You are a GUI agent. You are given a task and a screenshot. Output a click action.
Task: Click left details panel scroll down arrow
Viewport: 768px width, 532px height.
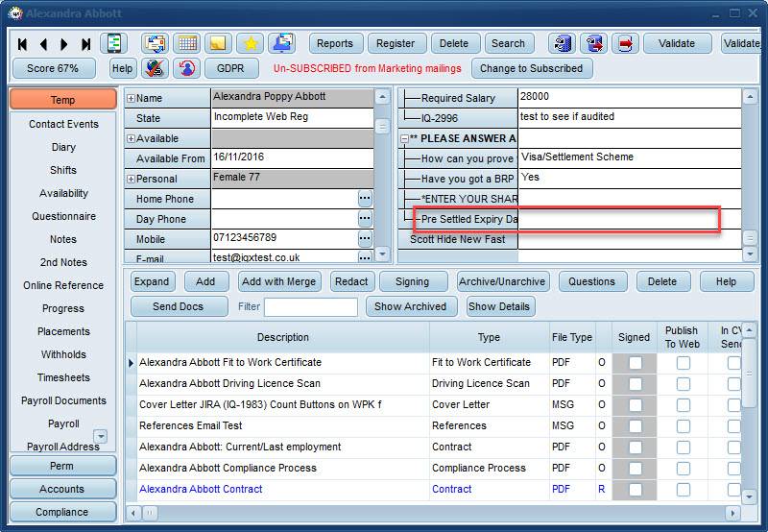click(382, 254)
